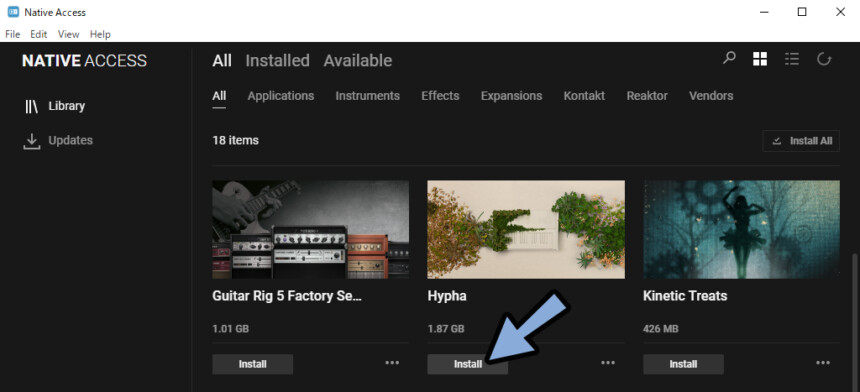Select the All category filter
The width and height of the screenshot is (860, 392).
219,96
